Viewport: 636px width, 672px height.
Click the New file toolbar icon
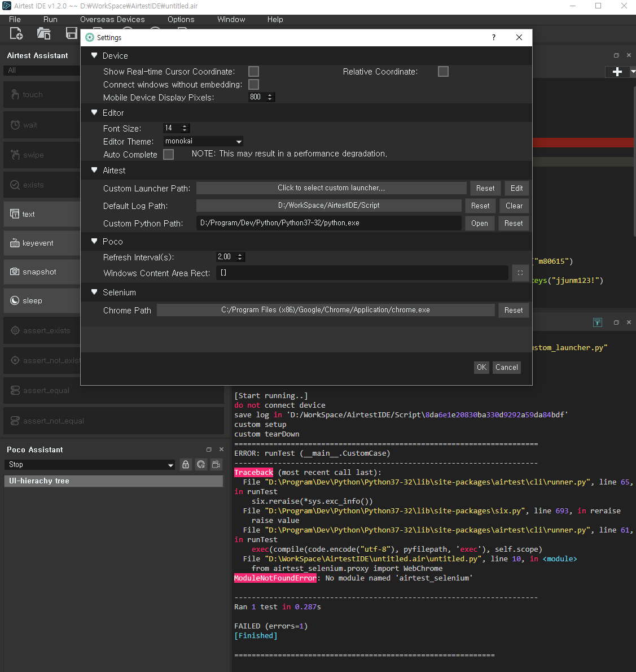[x=16, y=33]
